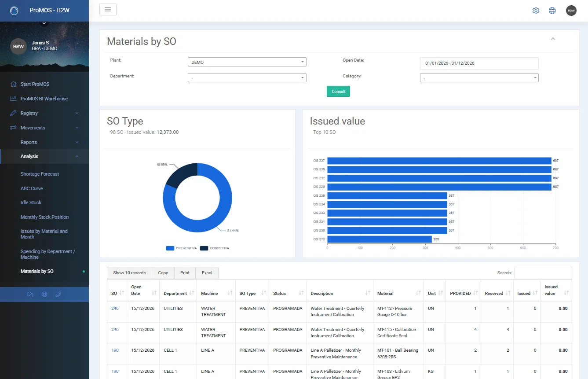Expand the Movements submenu
This screenshot has height=379, width=588.
pos(44,128)
